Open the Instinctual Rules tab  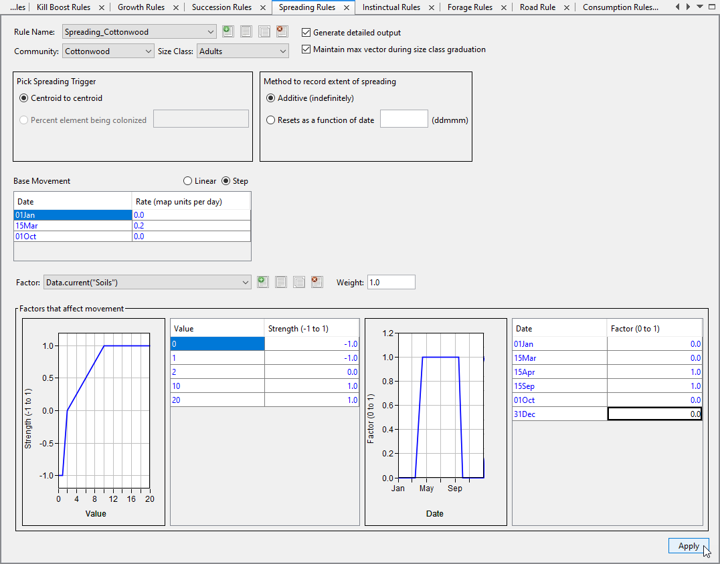click(x=391, y=8)
